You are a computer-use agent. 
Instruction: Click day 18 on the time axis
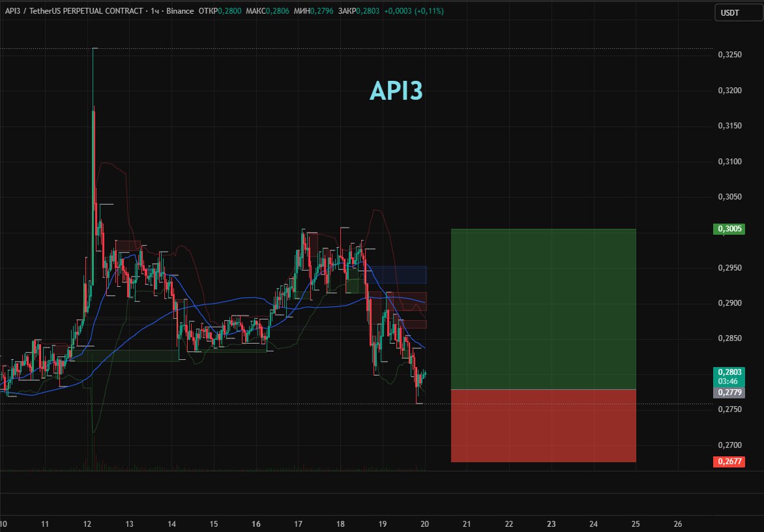point(340,524)
